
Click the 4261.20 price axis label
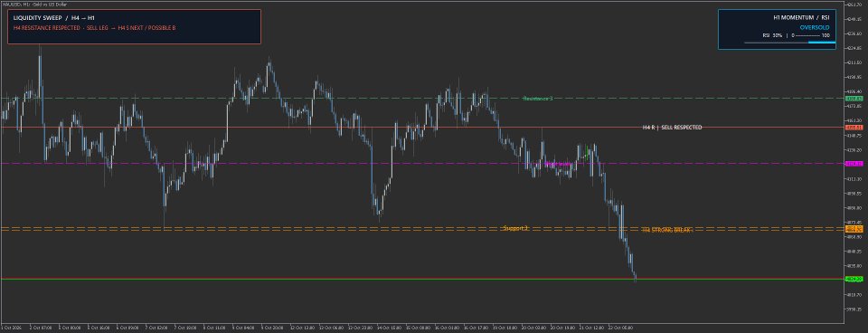click(x=854, y=5)
